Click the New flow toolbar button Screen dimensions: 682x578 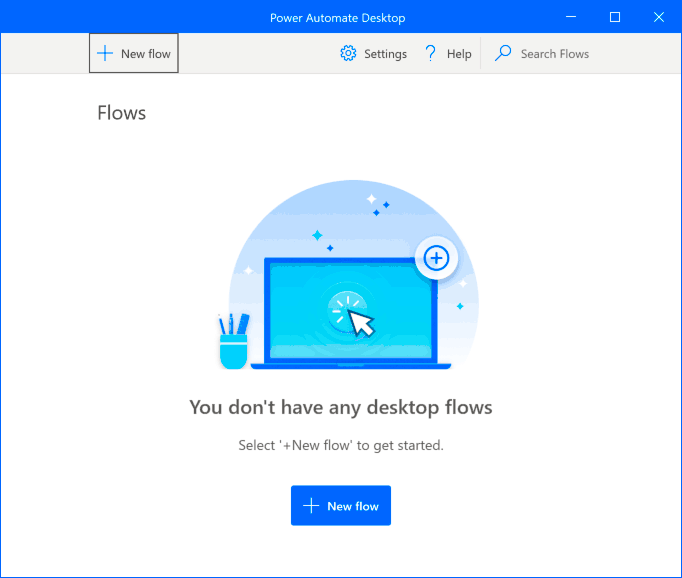(x=134, y=53)
